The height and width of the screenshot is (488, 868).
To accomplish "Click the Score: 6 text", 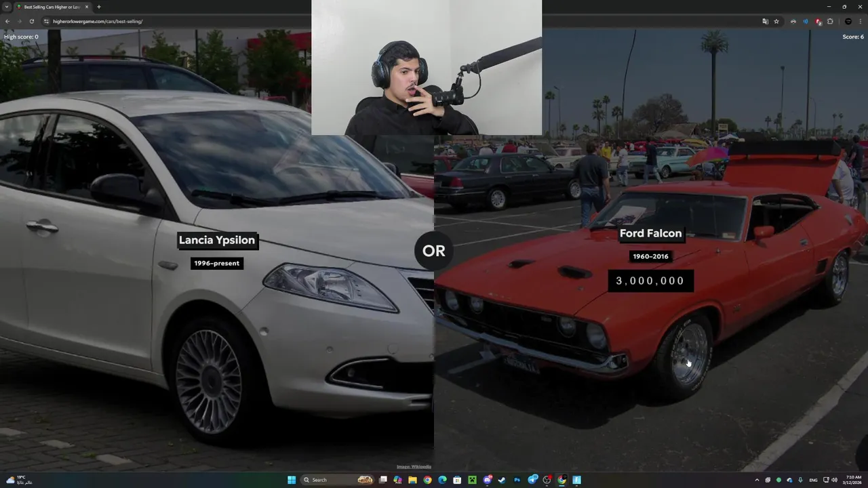I will pos(853,37).
